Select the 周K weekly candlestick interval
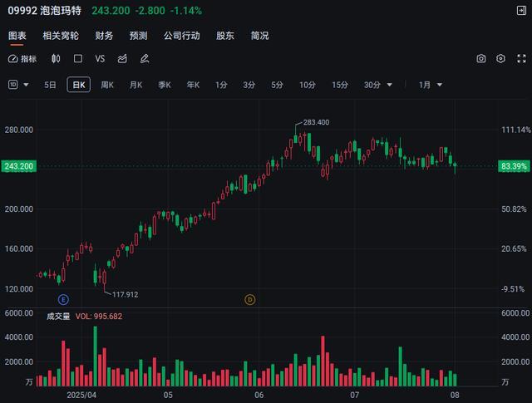 pyautogui.click(x=107, y=85)
